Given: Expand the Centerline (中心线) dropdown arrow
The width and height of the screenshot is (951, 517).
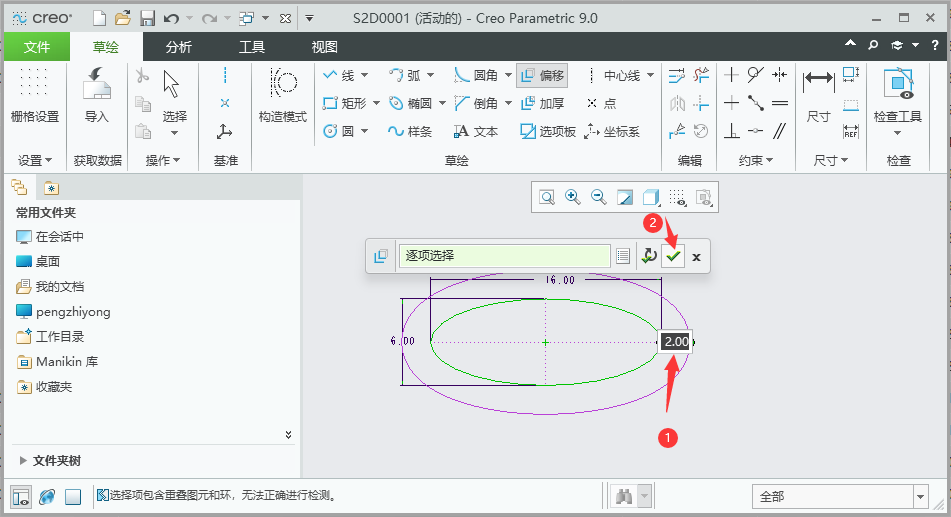Looking at the screenshot, I should [651, 75].
